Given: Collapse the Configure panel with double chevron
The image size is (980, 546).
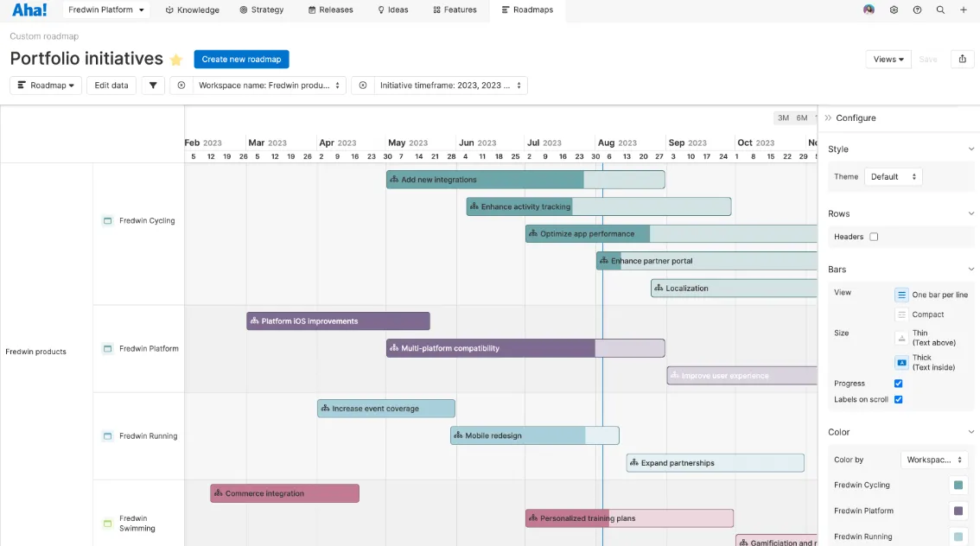Looking at the screenshot, I should point(828,118).
